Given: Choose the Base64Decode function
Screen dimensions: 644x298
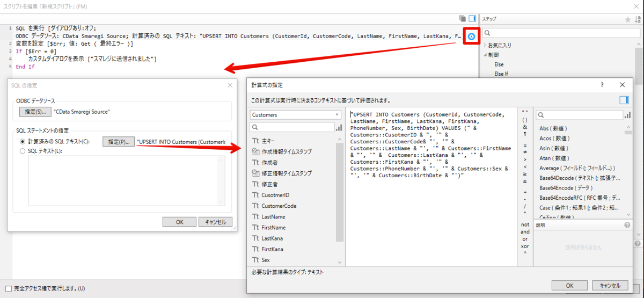Looking at the screenshot, I should click(x=580, y=178).
